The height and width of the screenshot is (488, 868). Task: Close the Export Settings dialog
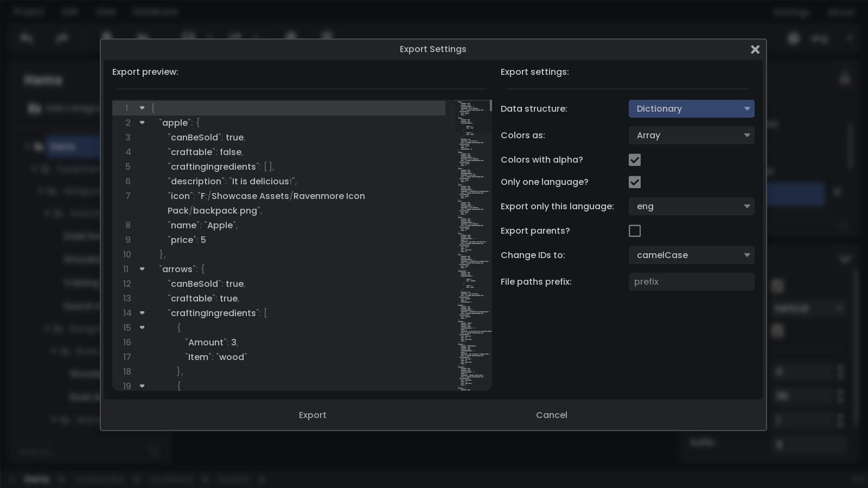click(x=755, y=49)
